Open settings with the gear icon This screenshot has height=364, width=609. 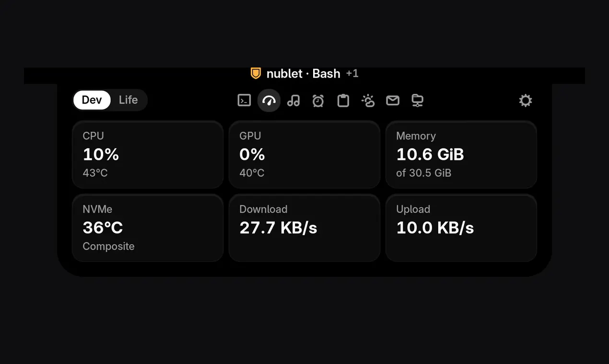pyautogui.click(x=526, y=101)
